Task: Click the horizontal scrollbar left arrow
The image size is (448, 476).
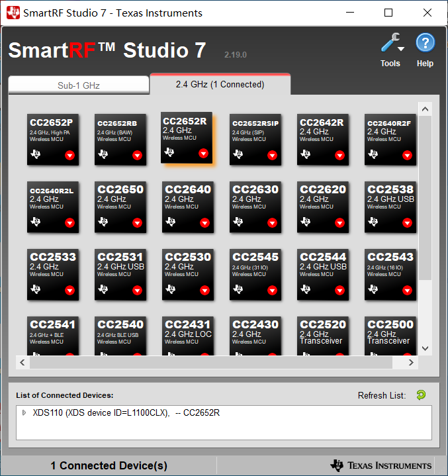Action: coord(22,363)
